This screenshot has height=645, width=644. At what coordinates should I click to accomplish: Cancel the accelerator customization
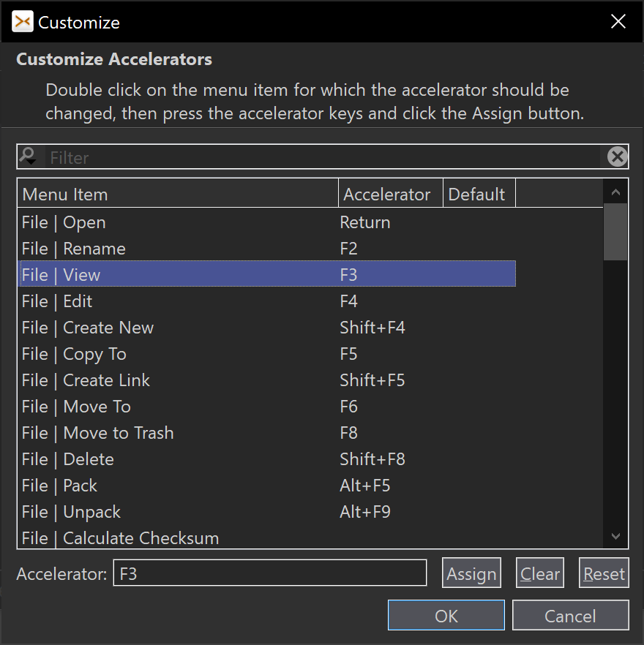[570, 616]
